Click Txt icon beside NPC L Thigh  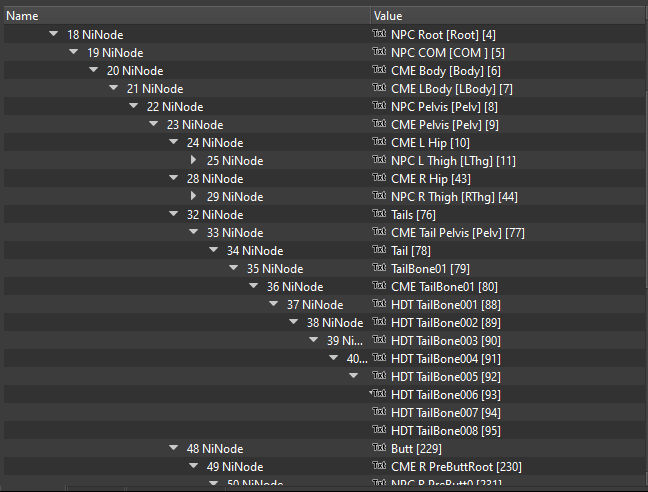(379, 160)
